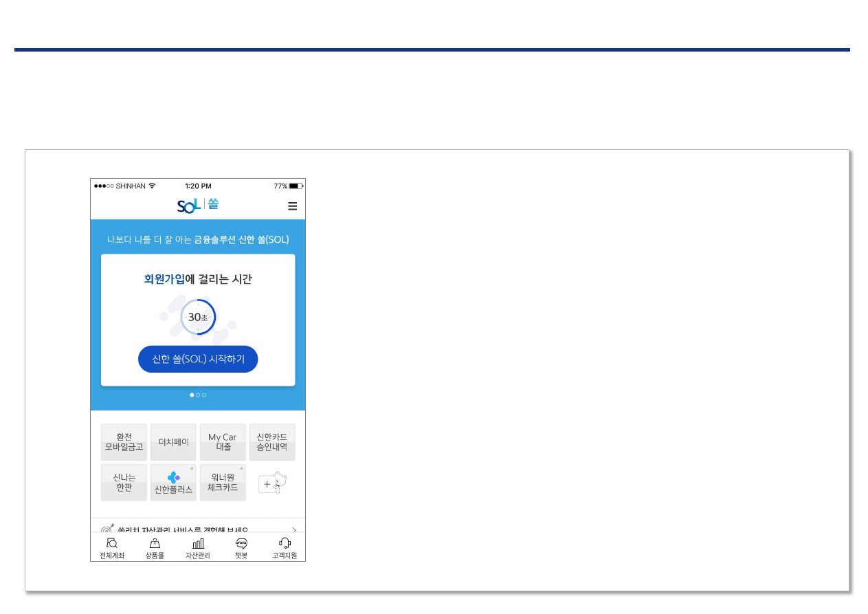The height and width of the screenshot is (614, 868).
Task: Open the hamburger menu in SOL header
Action: (x=292, y=206)
